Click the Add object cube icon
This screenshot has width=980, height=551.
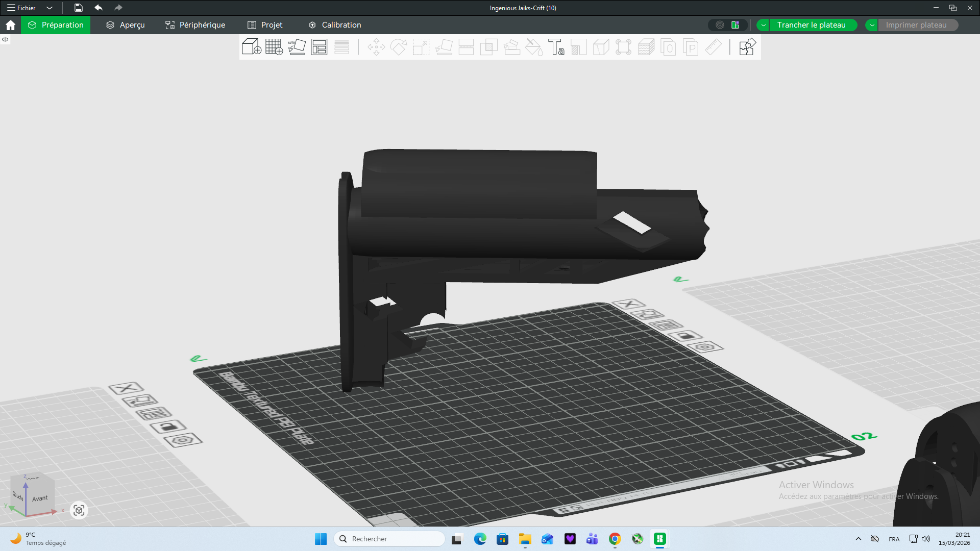(x=252, y=47)
